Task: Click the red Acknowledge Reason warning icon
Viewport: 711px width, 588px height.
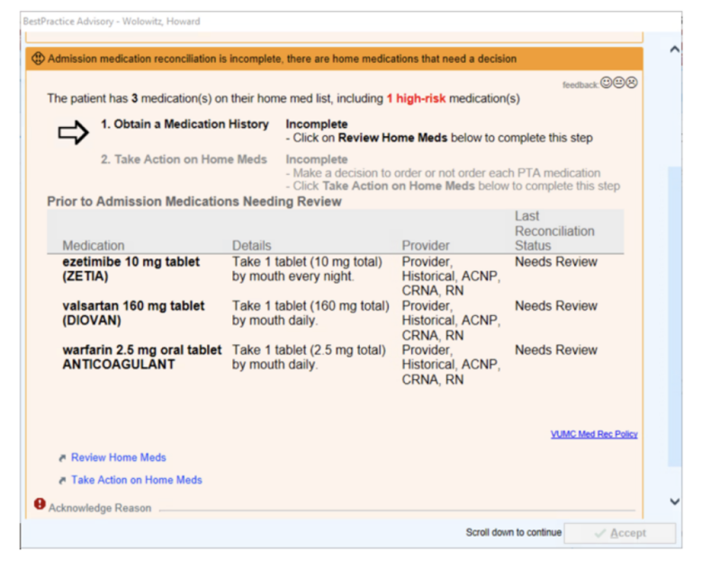Action: 40,505
